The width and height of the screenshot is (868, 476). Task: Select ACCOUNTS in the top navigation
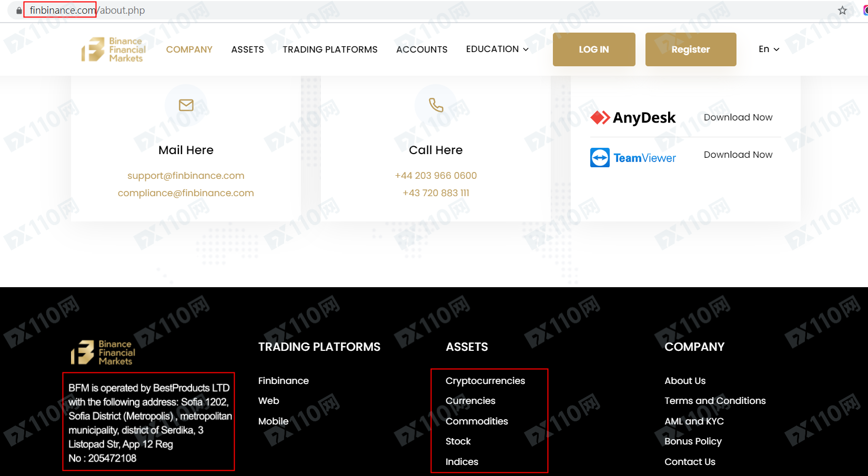pyautogui.click(x=422, y=49)
